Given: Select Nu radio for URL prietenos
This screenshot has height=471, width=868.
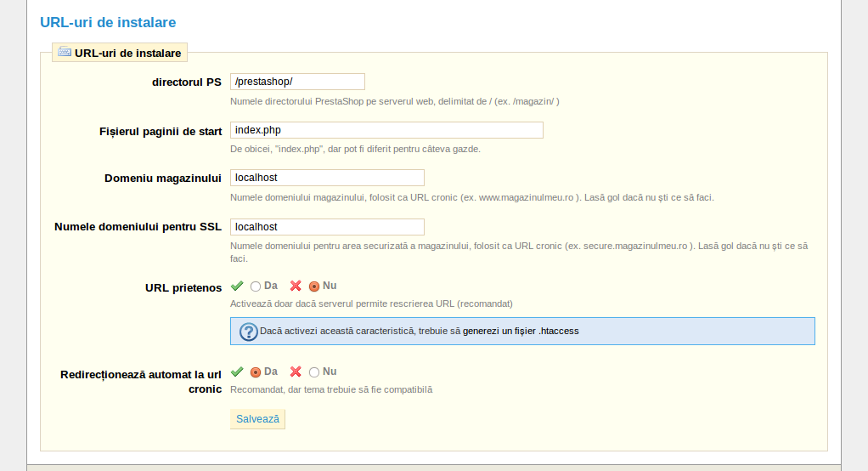Looking at the screenshot, I should pyautogui.click(x=314, y=287).
